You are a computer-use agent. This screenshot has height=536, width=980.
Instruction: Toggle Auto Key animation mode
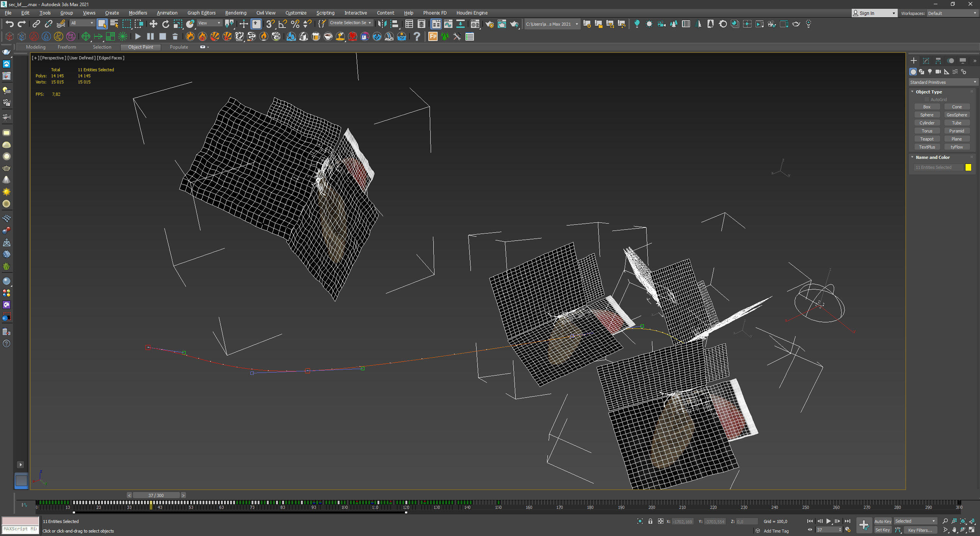[883, 521]
